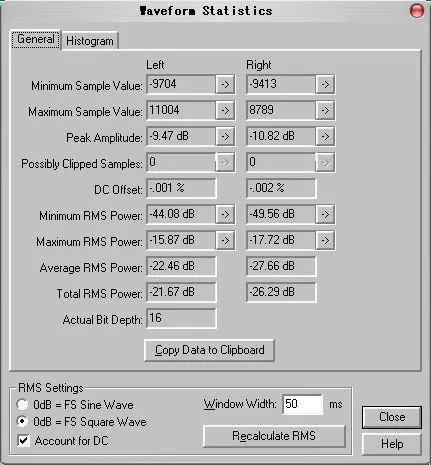431x465 pixels.
Task: Select the General tab
Action: (36, 39)
